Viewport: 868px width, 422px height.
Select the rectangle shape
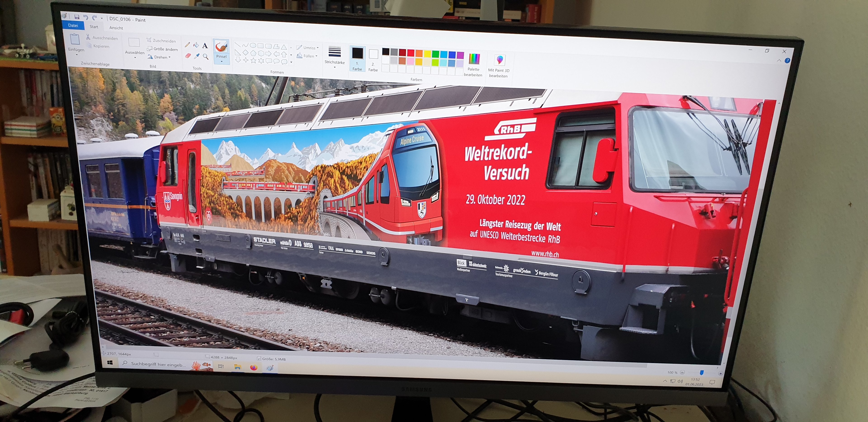[x=260, y=46]
